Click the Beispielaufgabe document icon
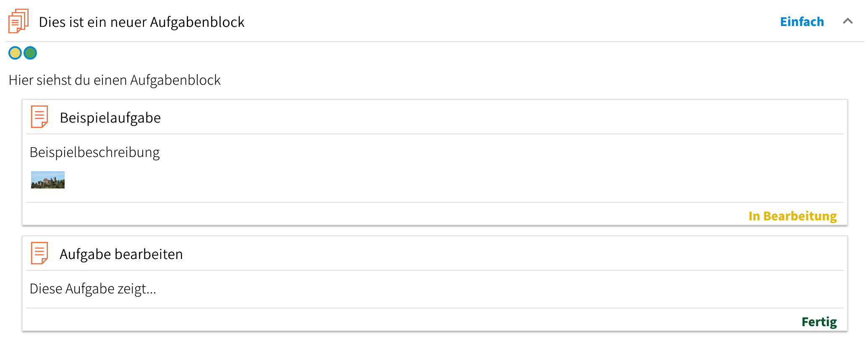 coord(39,117)
